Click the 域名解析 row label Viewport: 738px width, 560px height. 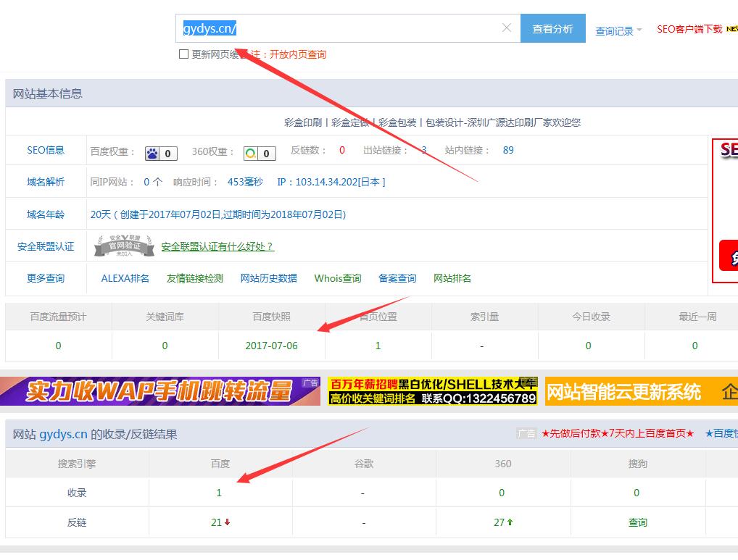tap(46, 182)
